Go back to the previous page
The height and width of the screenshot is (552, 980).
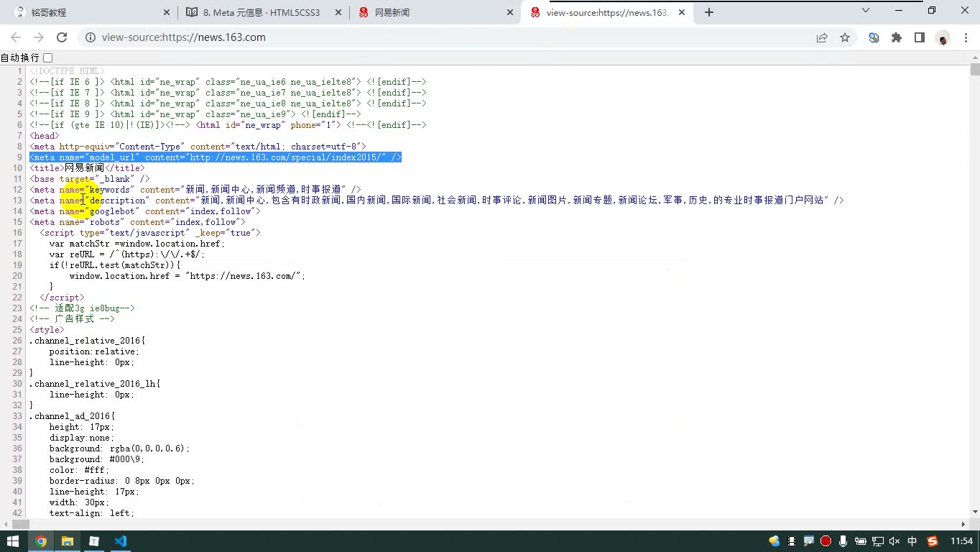16,37
